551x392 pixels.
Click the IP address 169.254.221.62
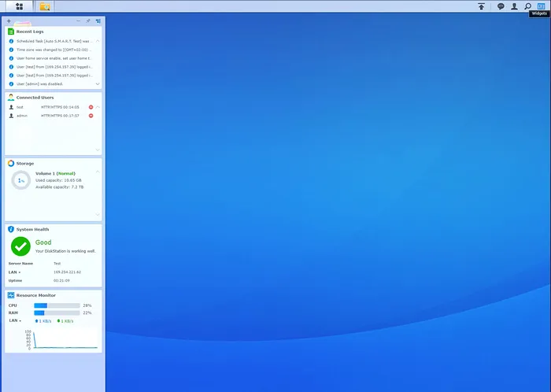[x=67, y=272]
